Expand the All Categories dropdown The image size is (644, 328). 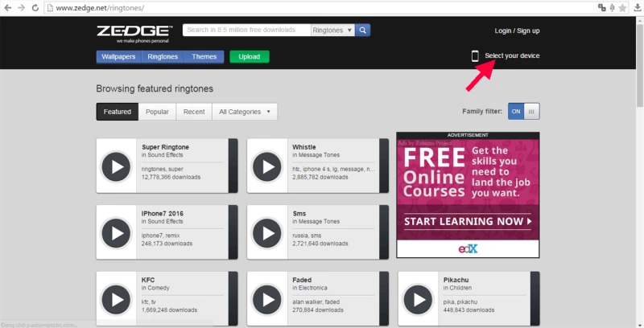point(245,112)
